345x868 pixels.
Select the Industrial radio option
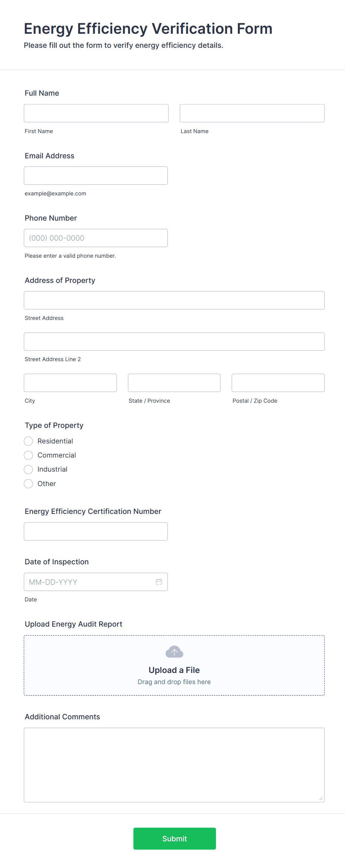[x=29, y=469]
